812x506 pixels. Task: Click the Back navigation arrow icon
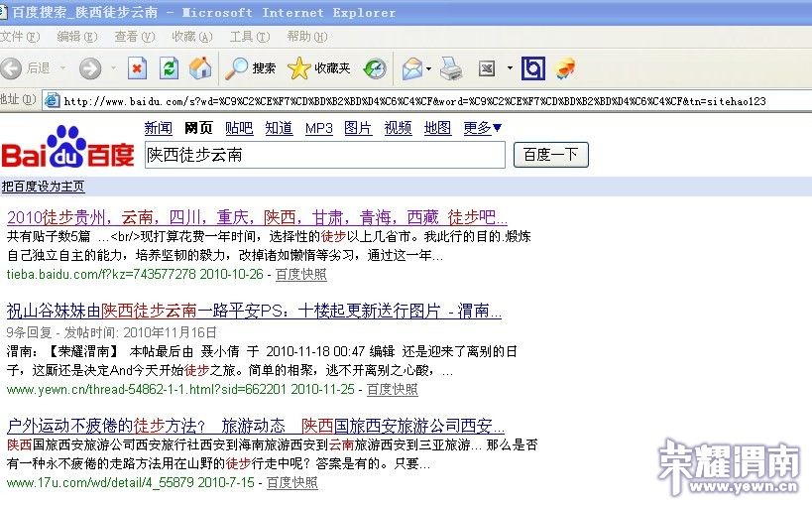[x=12, y=68]
